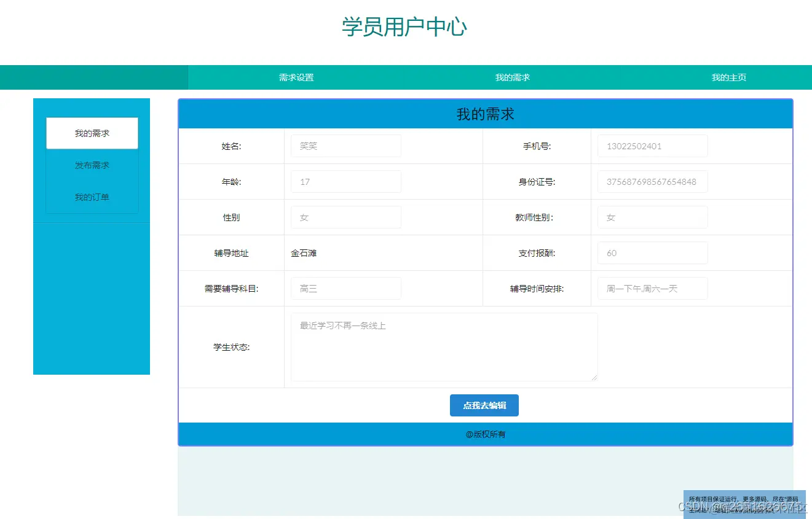Screen dimensions: 812x519
Task: Click the tutoring schedule input field
Action: pos(652,288)
